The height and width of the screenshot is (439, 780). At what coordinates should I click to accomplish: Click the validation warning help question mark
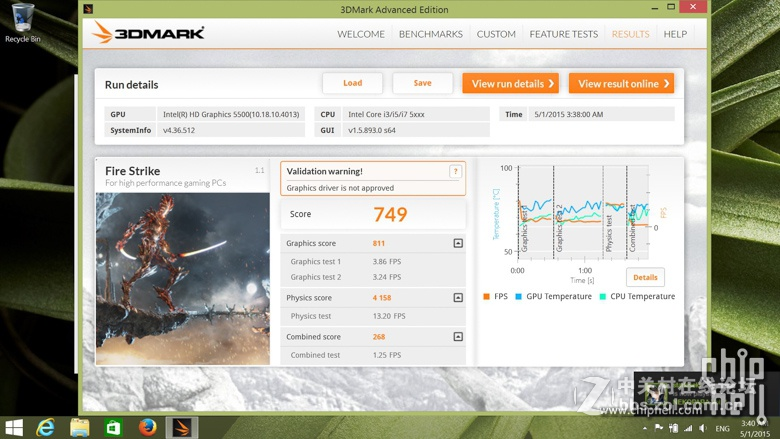[455, 172]
